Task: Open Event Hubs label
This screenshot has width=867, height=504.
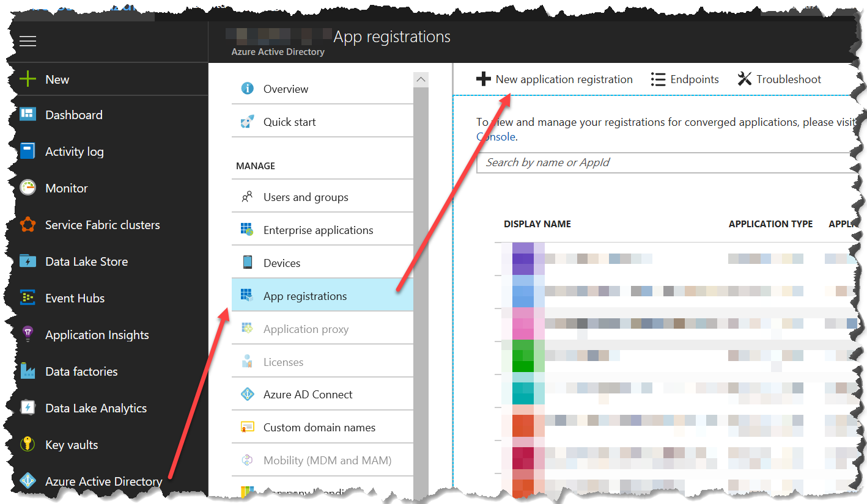Action: 75,298
